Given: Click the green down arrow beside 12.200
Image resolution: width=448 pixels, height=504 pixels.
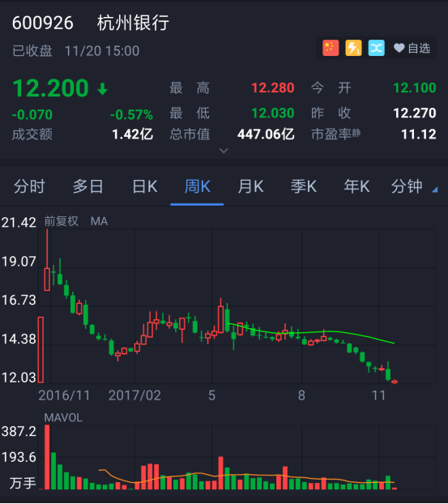Looking at the screenshot, I should point(103,89).
